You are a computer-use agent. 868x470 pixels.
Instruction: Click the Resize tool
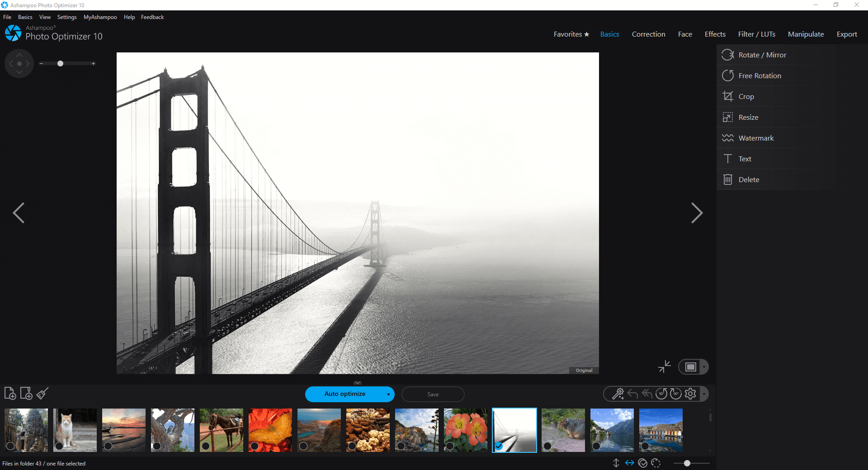748,117
